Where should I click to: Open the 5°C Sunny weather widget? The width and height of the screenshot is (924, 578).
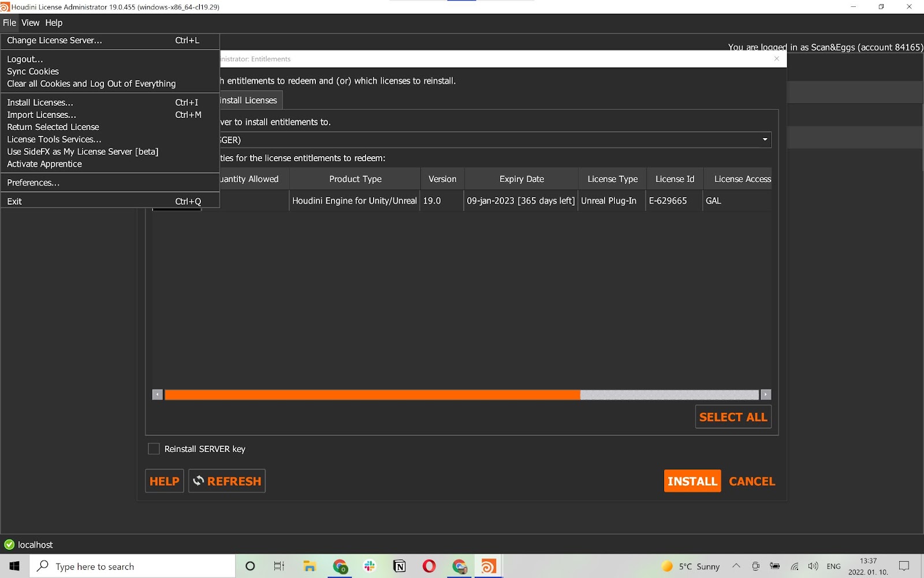(691, 566)
